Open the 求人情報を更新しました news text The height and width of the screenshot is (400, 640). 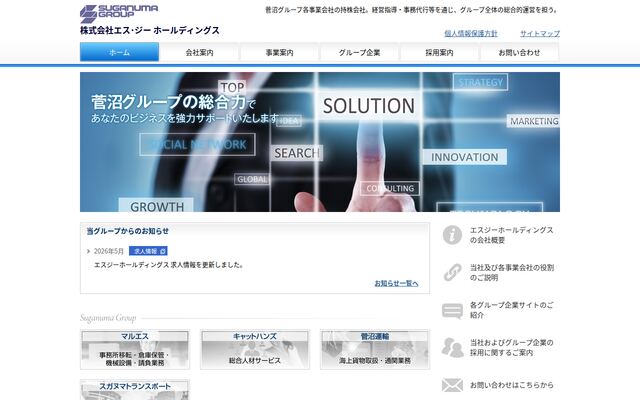click(x=169, y=265)
